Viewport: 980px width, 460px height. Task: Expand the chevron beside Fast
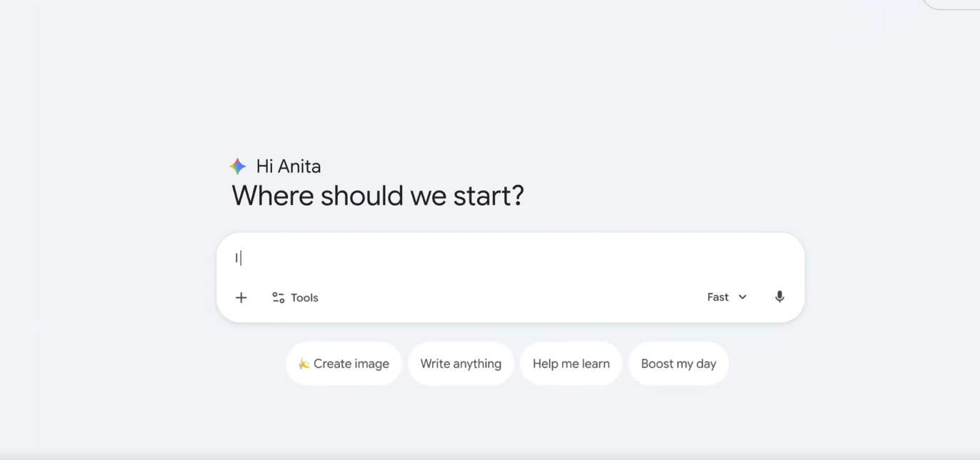pyautogui.click(x=742, y=297)
